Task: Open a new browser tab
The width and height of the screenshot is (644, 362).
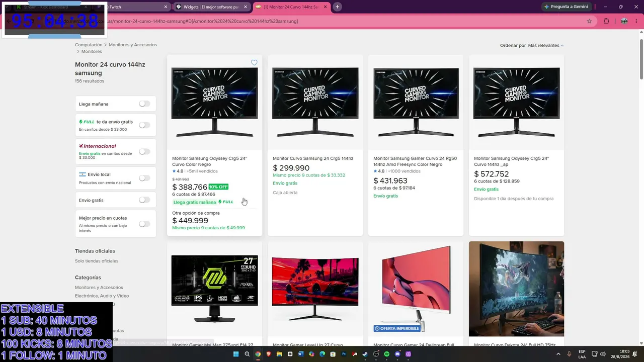Action: [x=337, y=7]
